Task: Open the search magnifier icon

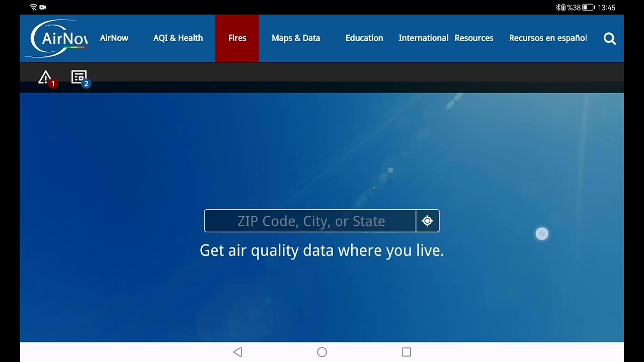Action: pyautogui.click(x=609, y=39)
